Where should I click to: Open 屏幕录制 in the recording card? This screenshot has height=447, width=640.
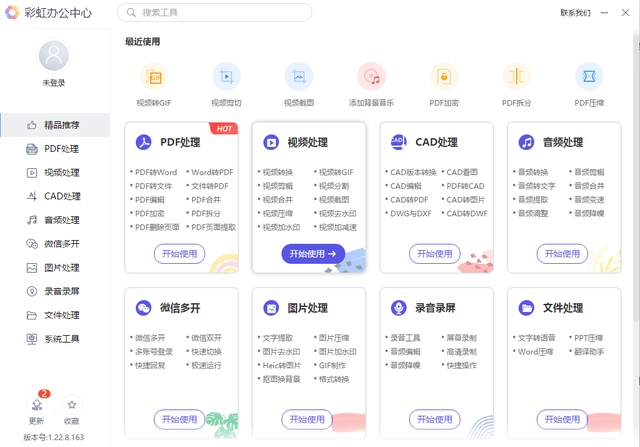461,338
